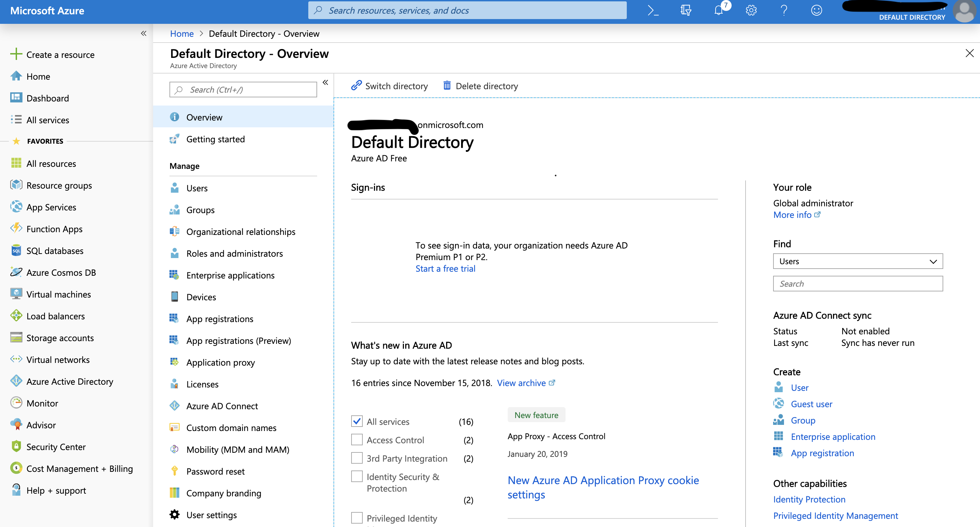Open Identity Protection capability link
The height and width of the screenshot is (527, 980).
tap(809, 499)
